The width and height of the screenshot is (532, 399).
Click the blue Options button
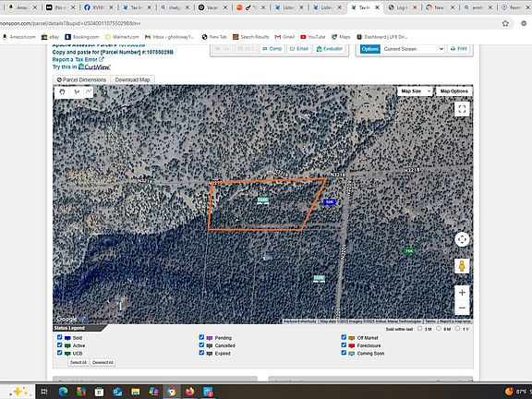(369, 49)
